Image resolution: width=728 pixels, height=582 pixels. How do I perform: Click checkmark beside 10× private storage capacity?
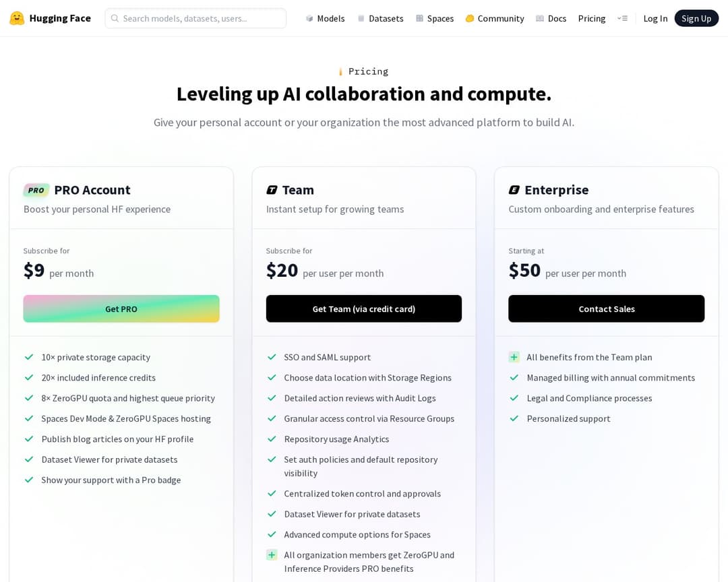point(29,357)
